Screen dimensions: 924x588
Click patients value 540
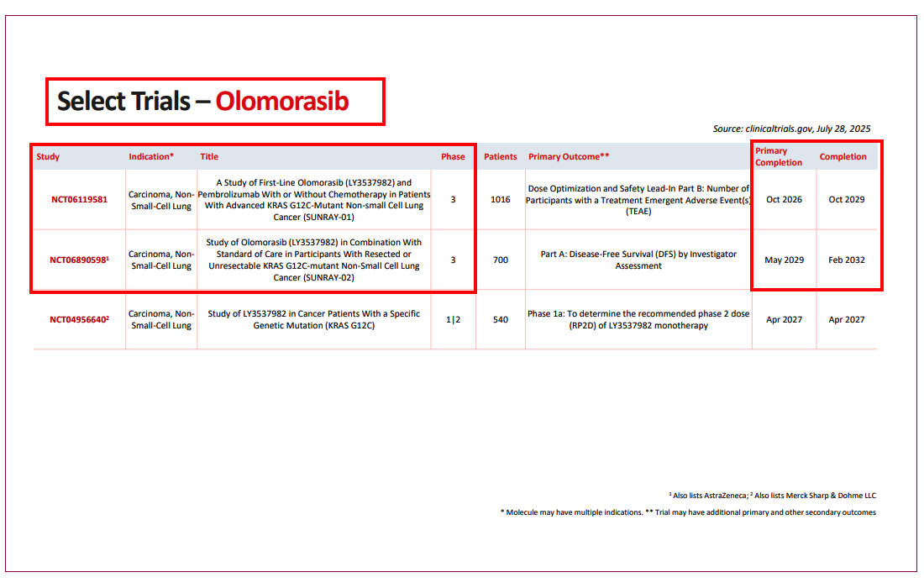(501, 320)
